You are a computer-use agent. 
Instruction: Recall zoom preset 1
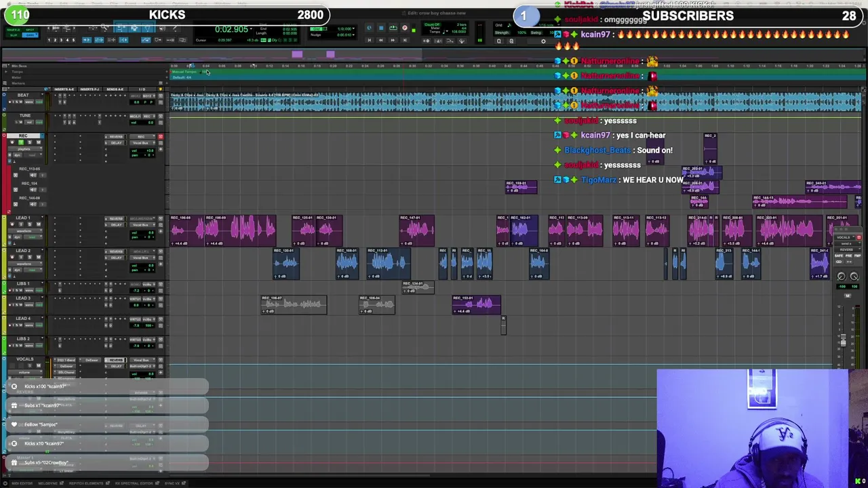click(x=49, y=40)
